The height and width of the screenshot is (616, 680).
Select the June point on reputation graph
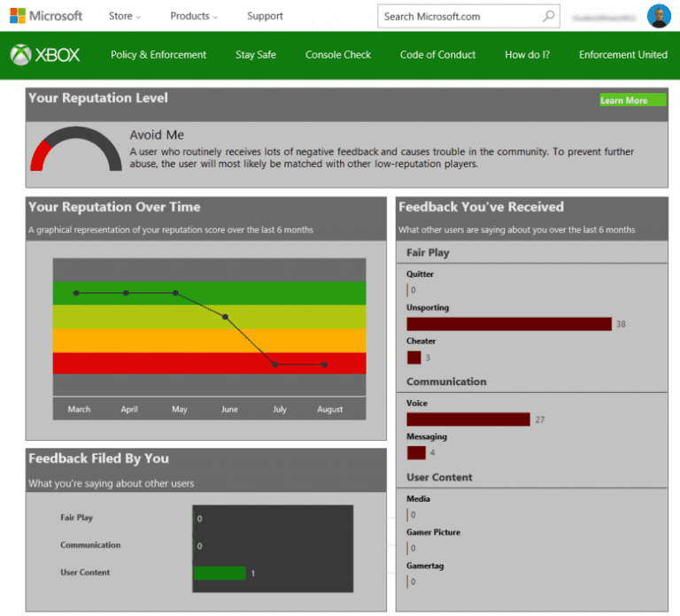point(225,317)
